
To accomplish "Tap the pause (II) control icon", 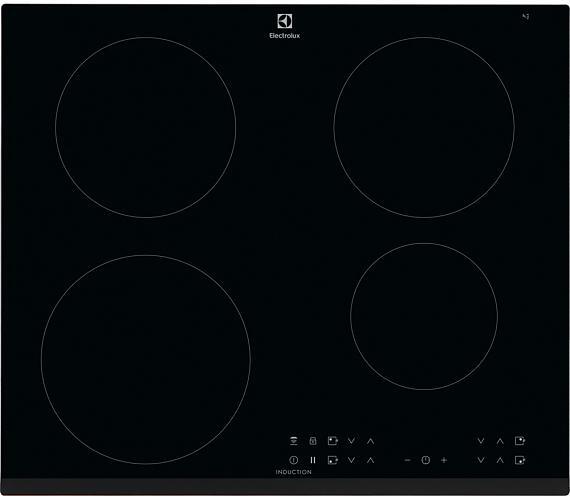I will coord(313,460).
